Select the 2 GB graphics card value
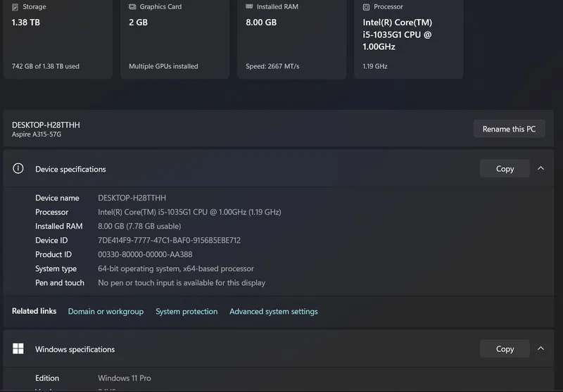The image size is (563, 392). click(138, 23)
